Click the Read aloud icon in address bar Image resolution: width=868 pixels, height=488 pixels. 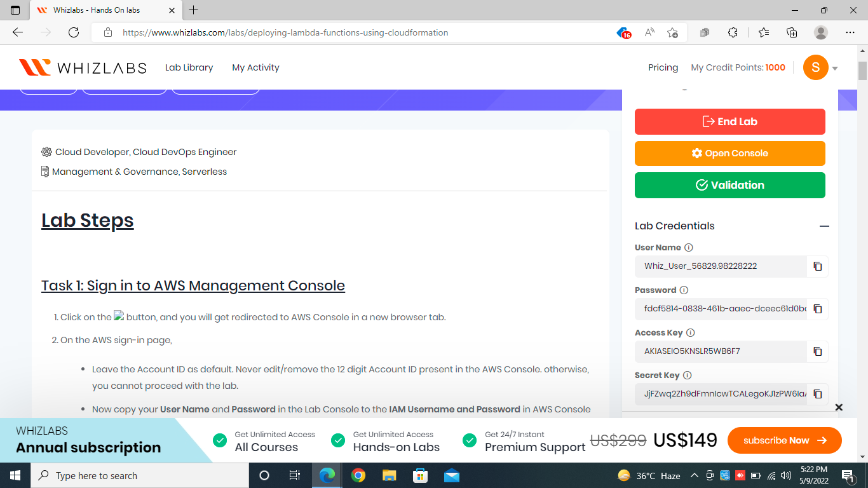pos(649,32)
